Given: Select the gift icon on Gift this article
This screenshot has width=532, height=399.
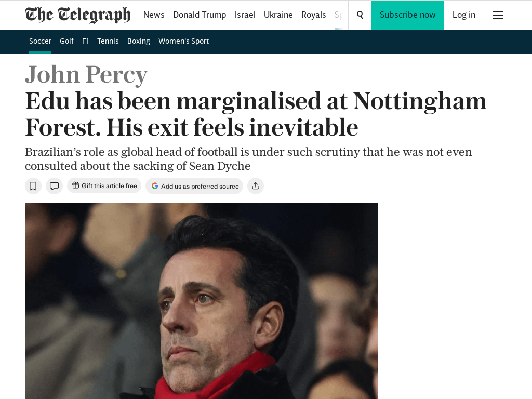Looking at the screenshot, I should click(75, 185).
